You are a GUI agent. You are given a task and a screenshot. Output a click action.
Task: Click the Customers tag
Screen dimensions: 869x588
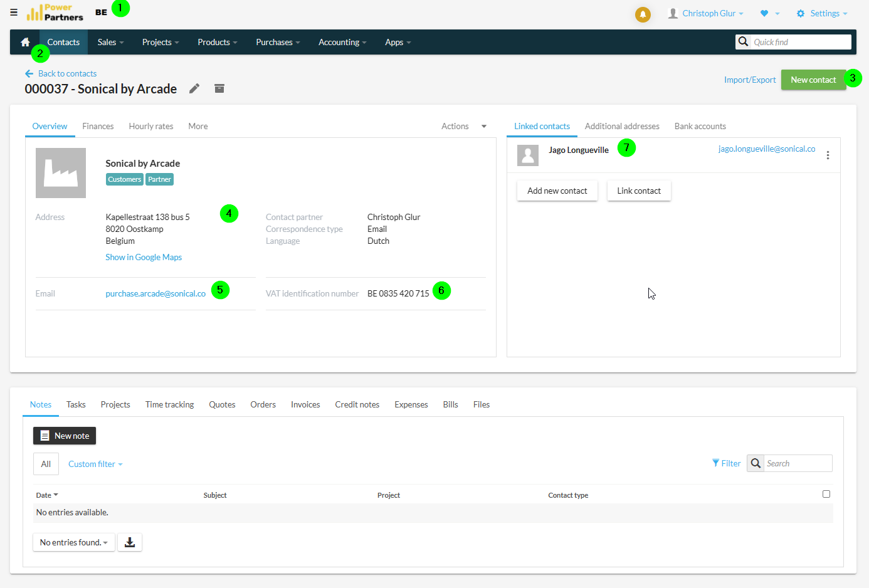click(x=125, y=179)
